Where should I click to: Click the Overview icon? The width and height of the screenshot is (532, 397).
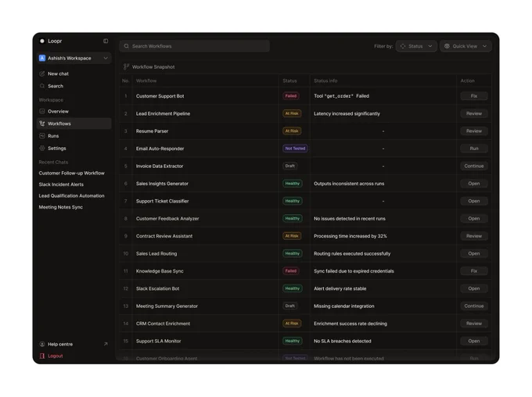(x=42, y=111)
